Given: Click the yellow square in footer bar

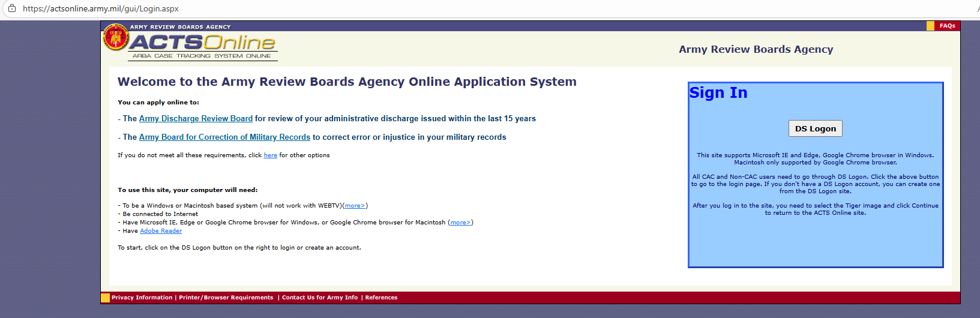Looking at the screenshot, I should [105, 298].
